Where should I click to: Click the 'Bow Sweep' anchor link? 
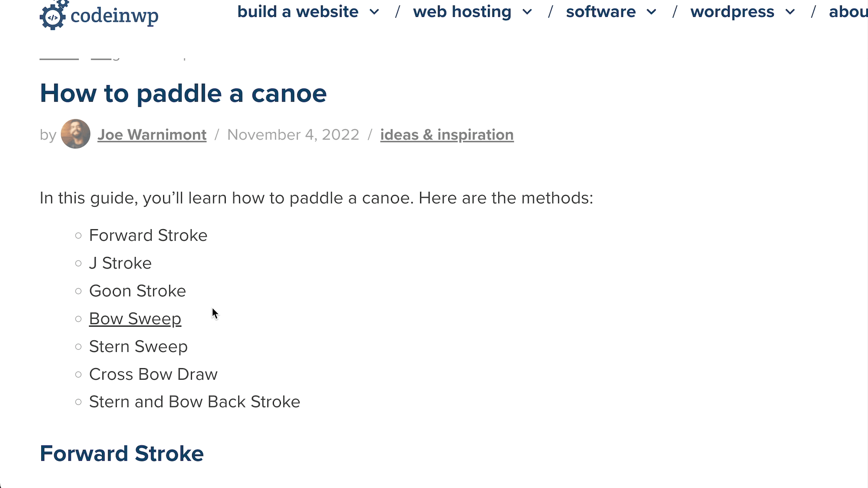[135, 318]
